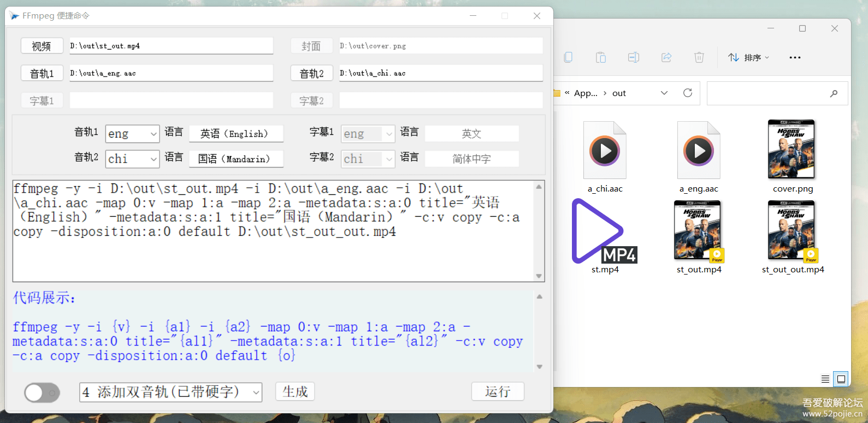This screenshot has height=423, width=868.
Task: Edit the 音轨1 language name field 英语 (English)
Action: [x=236, y=134]
